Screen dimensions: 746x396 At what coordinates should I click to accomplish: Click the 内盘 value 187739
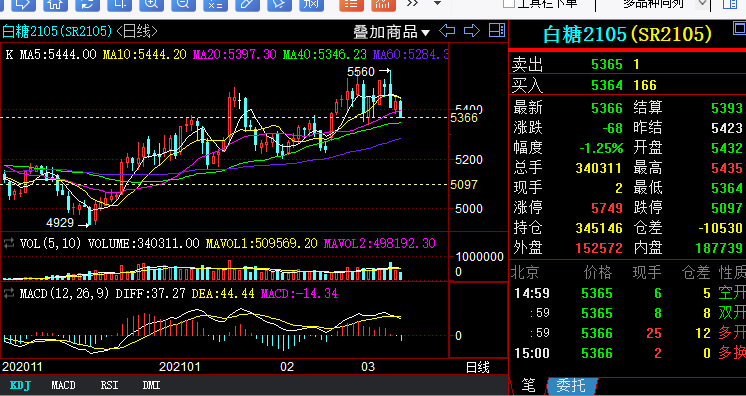tap(719, 248)
